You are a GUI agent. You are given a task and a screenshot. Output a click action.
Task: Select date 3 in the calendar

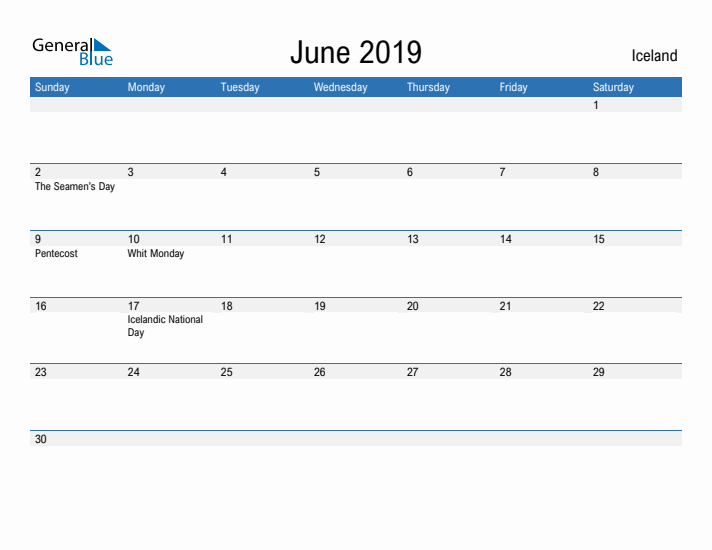click(x=130, y=172)
